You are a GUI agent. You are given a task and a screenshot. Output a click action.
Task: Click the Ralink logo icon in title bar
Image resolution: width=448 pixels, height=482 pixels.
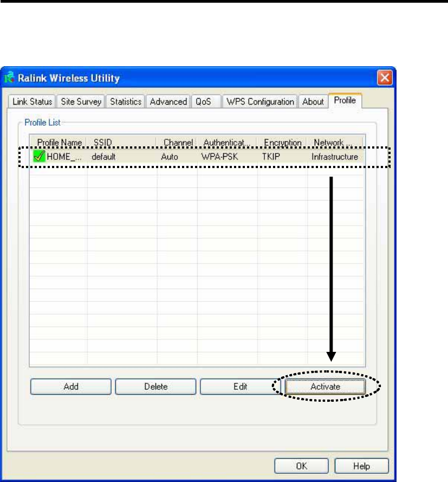(x=10, y=78)
